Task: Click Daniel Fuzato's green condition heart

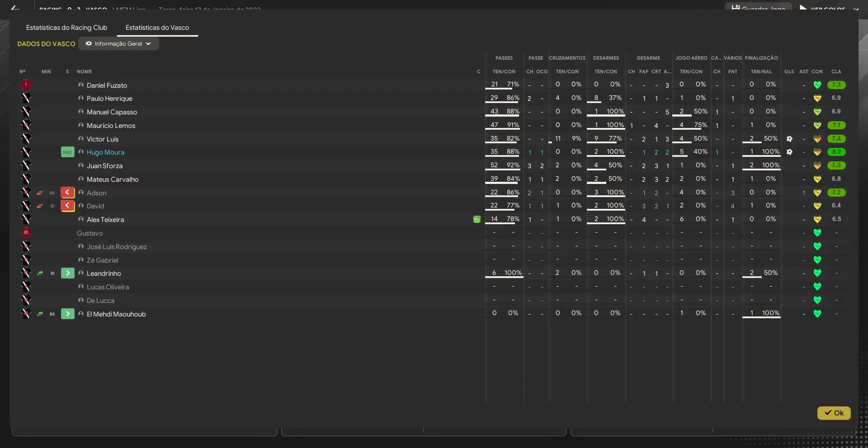Action: pyautogui.click(x=817, y=85)
